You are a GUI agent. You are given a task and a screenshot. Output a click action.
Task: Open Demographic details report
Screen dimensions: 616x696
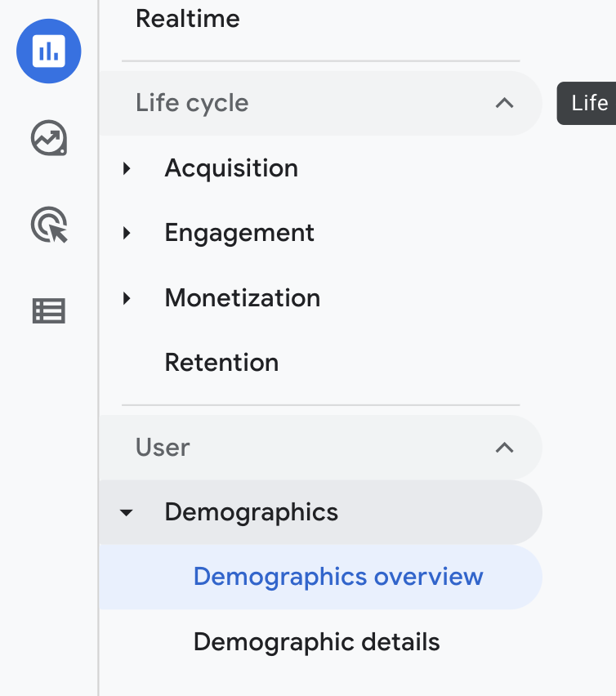pos(316,642)
